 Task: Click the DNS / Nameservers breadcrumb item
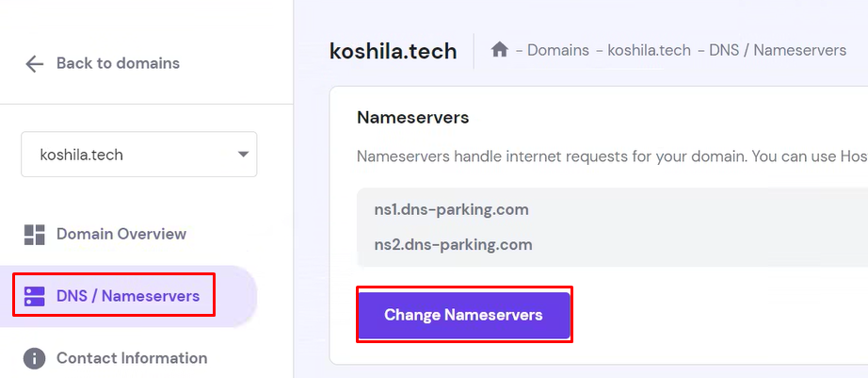pos(778,51)
